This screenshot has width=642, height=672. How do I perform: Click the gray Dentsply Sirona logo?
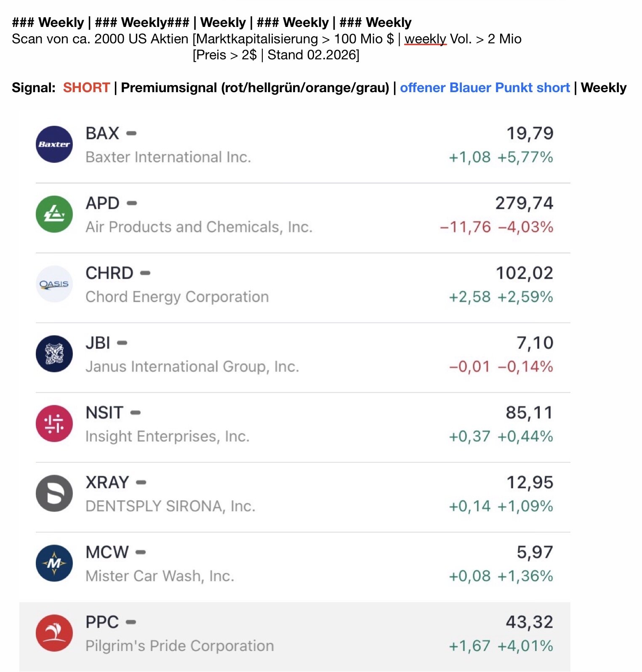click(54, 493)
